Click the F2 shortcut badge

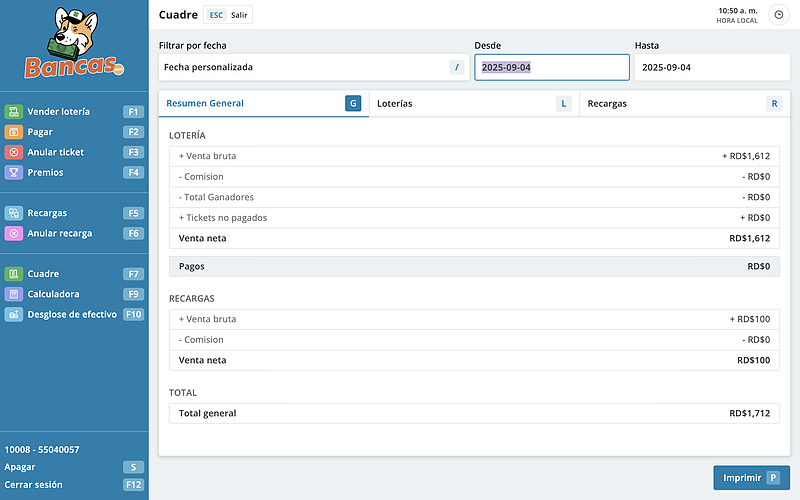133,132
